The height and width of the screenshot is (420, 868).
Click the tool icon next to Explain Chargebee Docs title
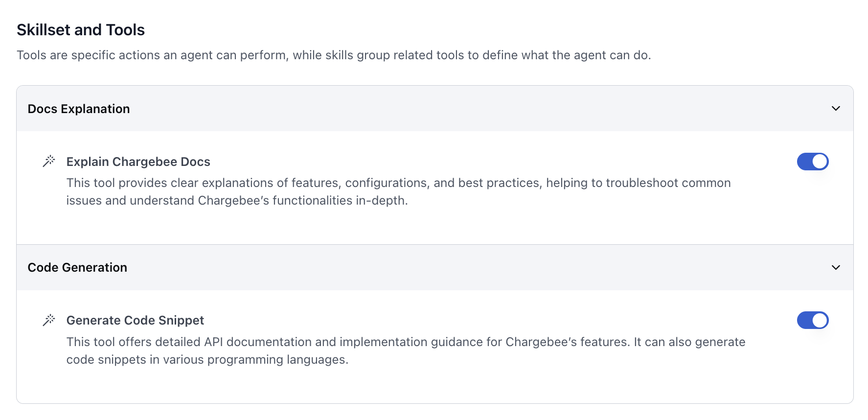(x=48, y=160)
